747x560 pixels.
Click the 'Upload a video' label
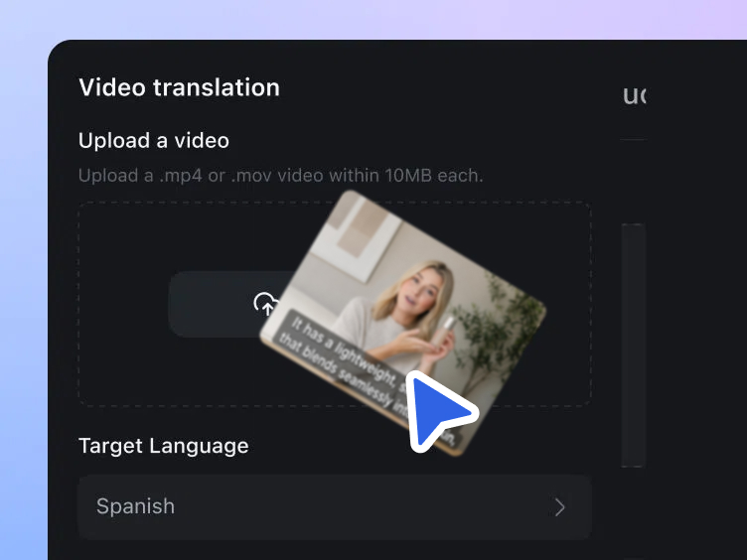coord(154,140)
